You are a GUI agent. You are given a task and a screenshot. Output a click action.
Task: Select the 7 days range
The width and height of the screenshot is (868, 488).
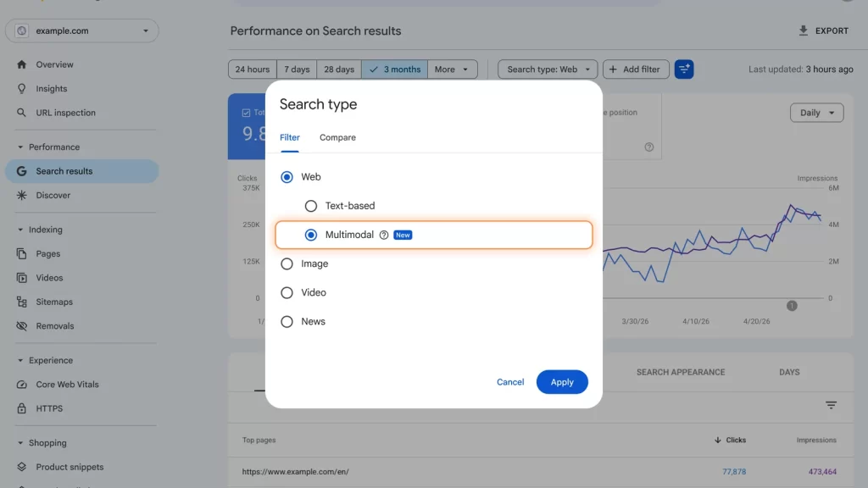pos(297,69)
